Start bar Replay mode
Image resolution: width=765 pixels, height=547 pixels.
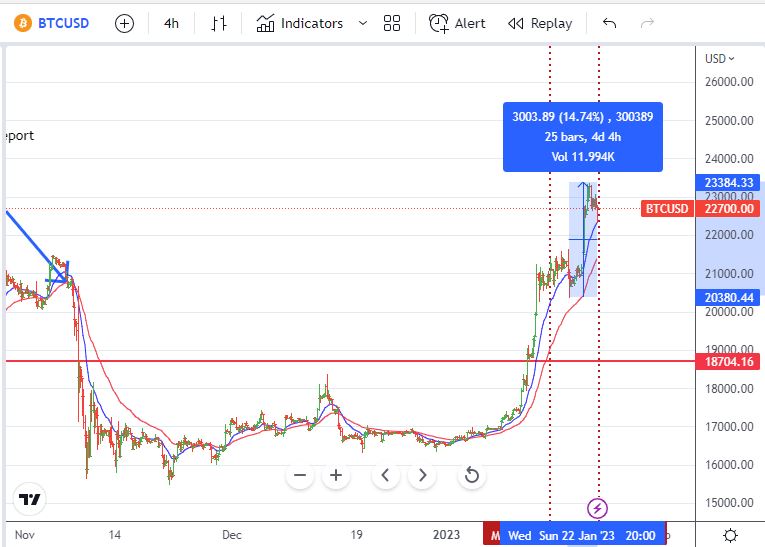click(x=540, y=23)
